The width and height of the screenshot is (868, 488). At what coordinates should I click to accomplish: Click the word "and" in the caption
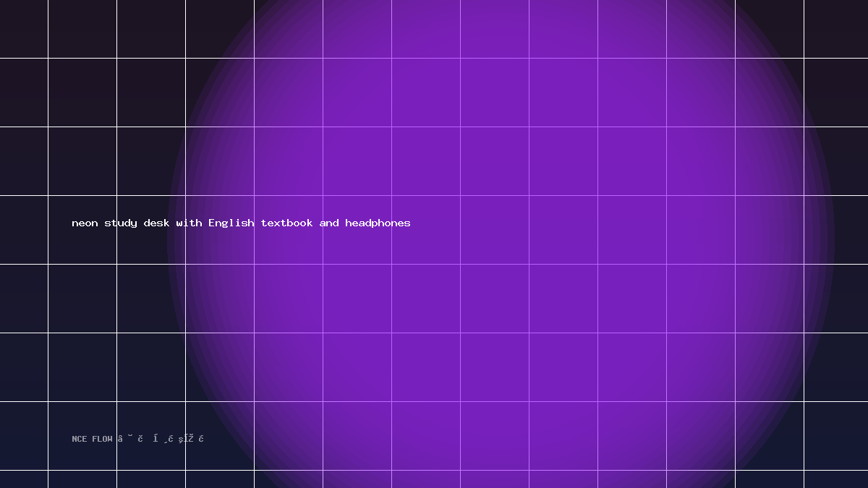click(x=329, y=223)
